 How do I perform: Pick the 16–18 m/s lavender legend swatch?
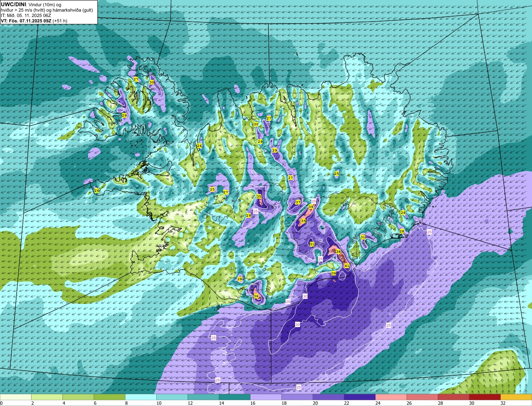(x=266, y=397)
